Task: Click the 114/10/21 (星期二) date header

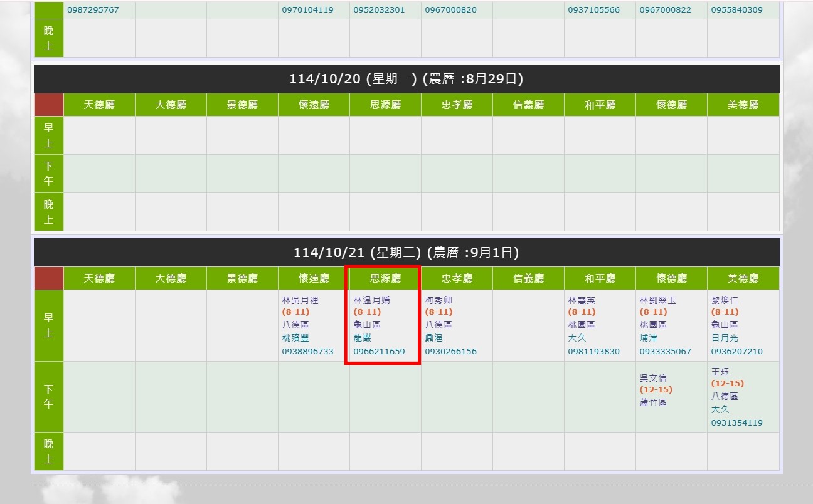Action: [406, 253]
